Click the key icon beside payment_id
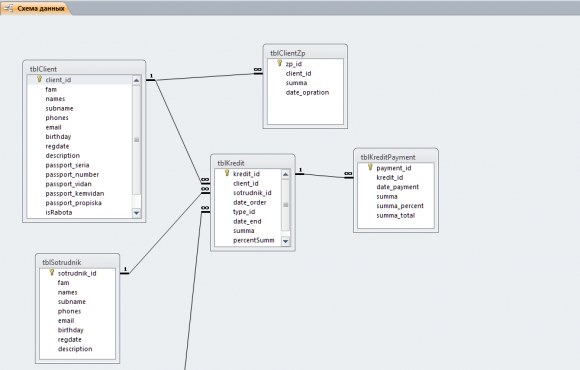The height and width of the screenshot is (370, 580). point(370,168)
